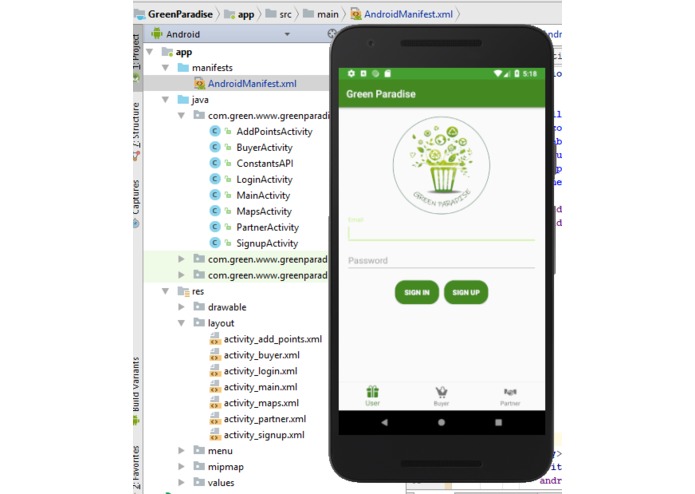Open activity_maps.xml layout file
This screenshot has height=494, width=695.
pos(261,403)
